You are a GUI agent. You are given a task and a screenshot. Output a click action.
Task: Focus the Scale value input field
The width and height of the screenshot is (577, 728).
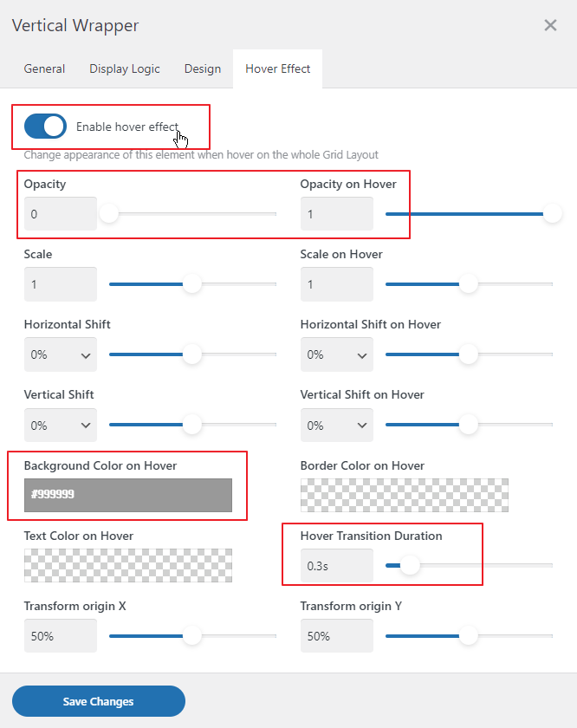(x=61, y=284)
